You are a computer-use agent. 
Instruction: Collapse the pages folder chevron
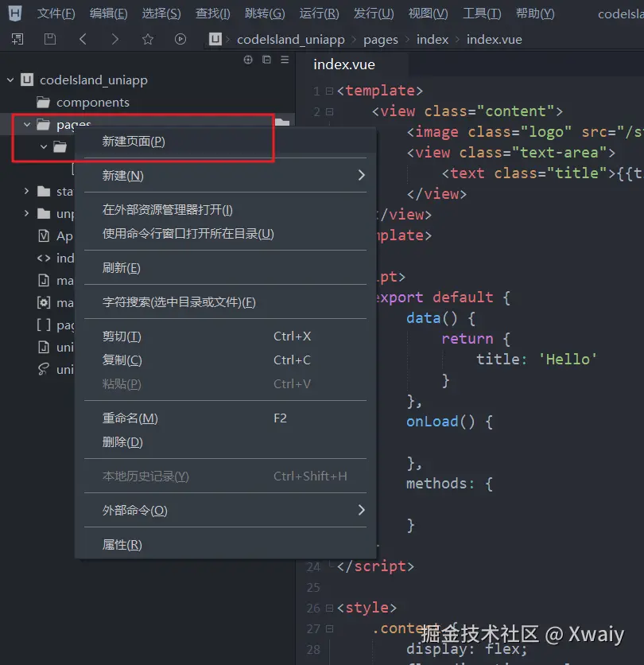click(27, 124)
